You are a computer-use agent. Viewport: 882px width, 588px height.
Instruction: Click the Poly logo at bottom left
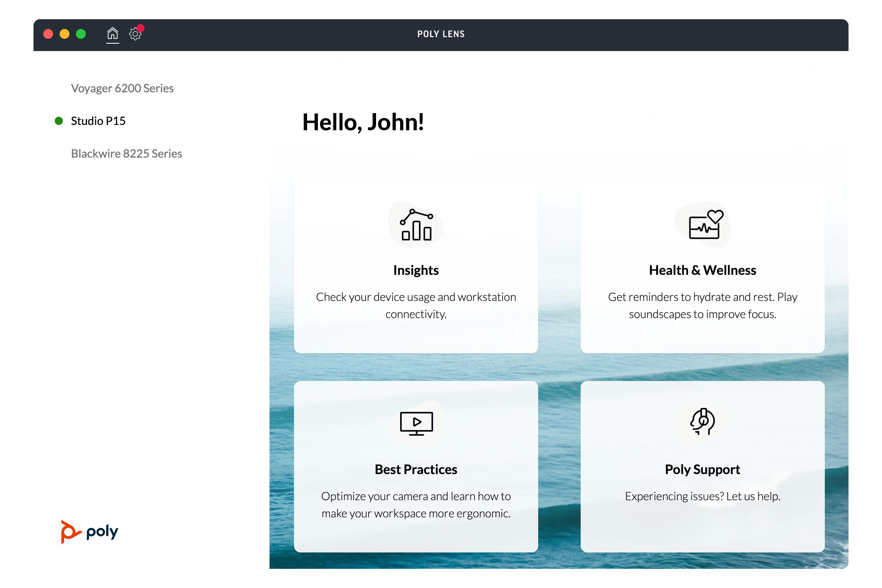click(x=89, y=532)
